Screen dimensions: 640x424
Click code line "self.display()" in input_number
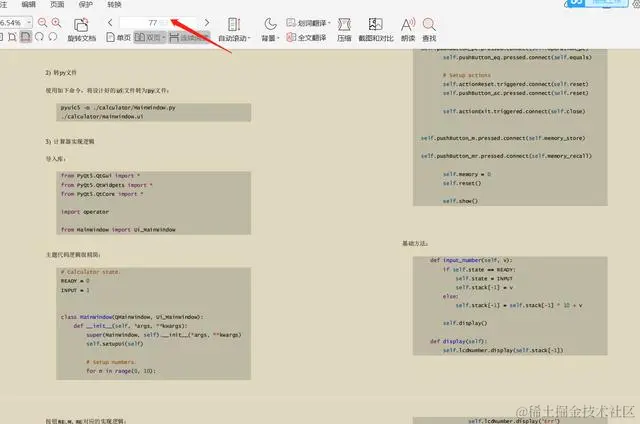pyautogui.click(x=465, y=323)
